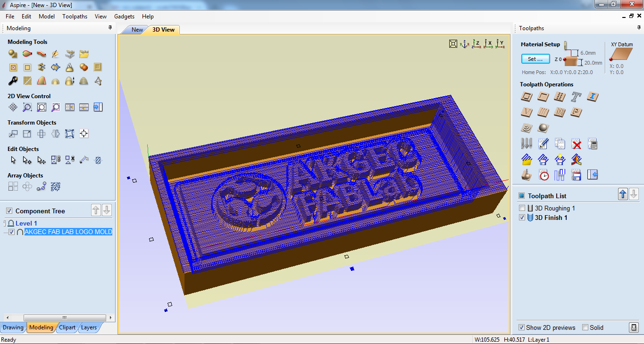The image size is (644, 344).
Task: Click the scissors Split Component tool
Action: click(41, 67)
